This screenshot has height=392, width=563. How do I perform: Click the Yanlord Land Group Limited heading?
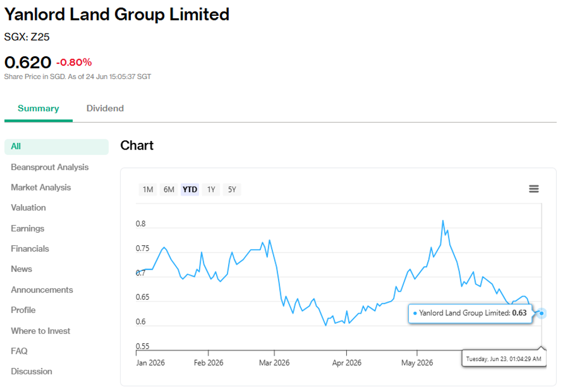117,15
